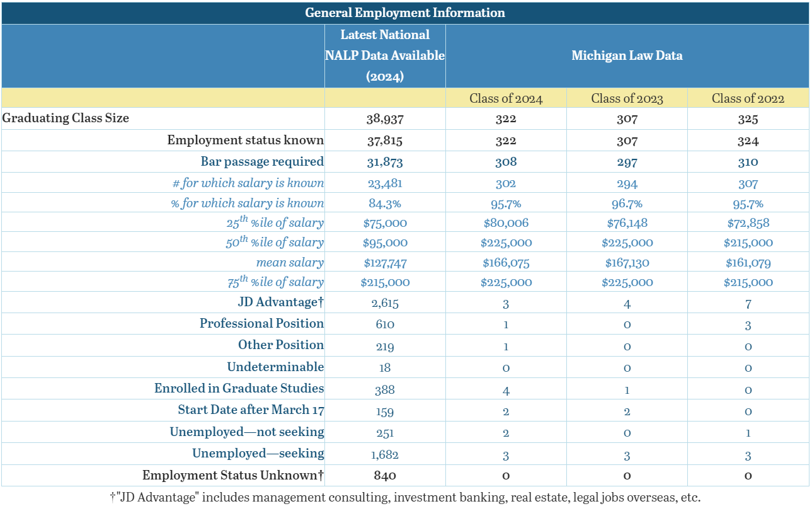Click the Graduating Class Size row label
Viewport: 812px width, 511px height.
pos(66,118)
